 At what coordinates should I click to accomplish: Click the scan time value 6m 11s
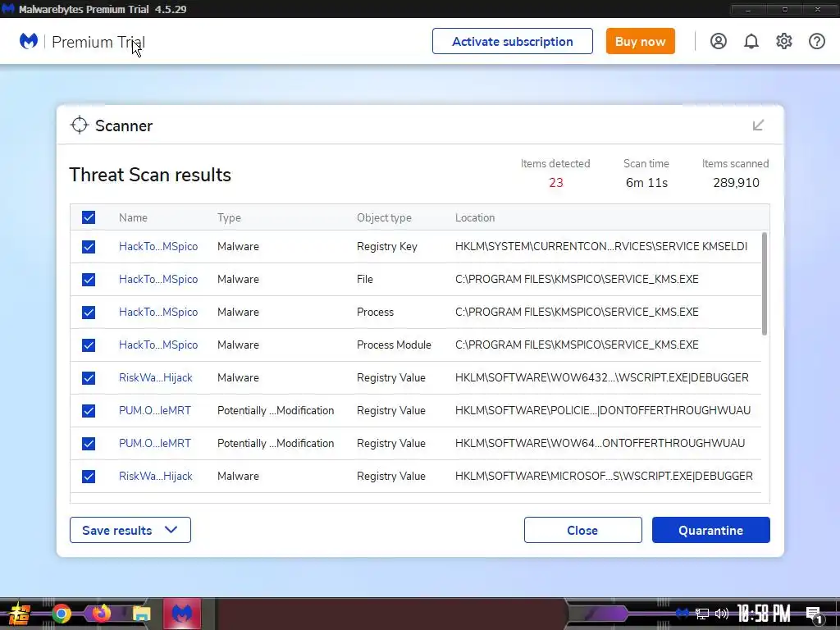click(x=646, y=183)
